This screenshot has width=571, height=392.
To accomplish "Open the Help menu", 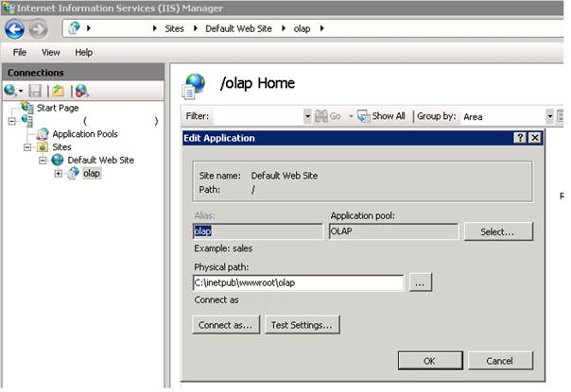I will pyautogui.click(x=83, y=52).
